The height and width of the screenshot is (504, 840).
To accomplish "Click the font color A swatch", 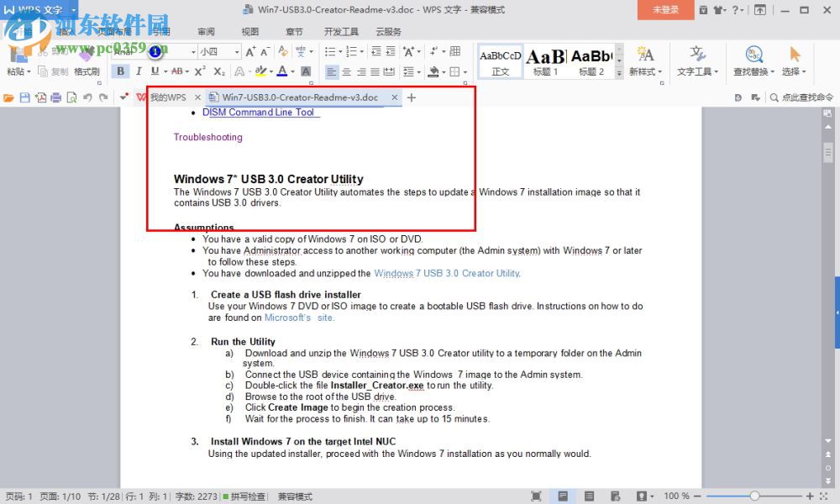I will [x=282, y=71].
